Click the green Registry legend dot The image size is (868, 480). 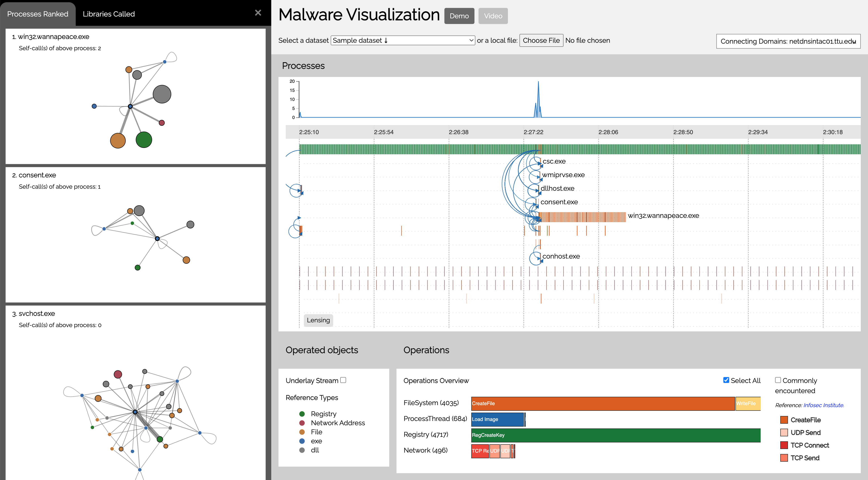(302, 413)
